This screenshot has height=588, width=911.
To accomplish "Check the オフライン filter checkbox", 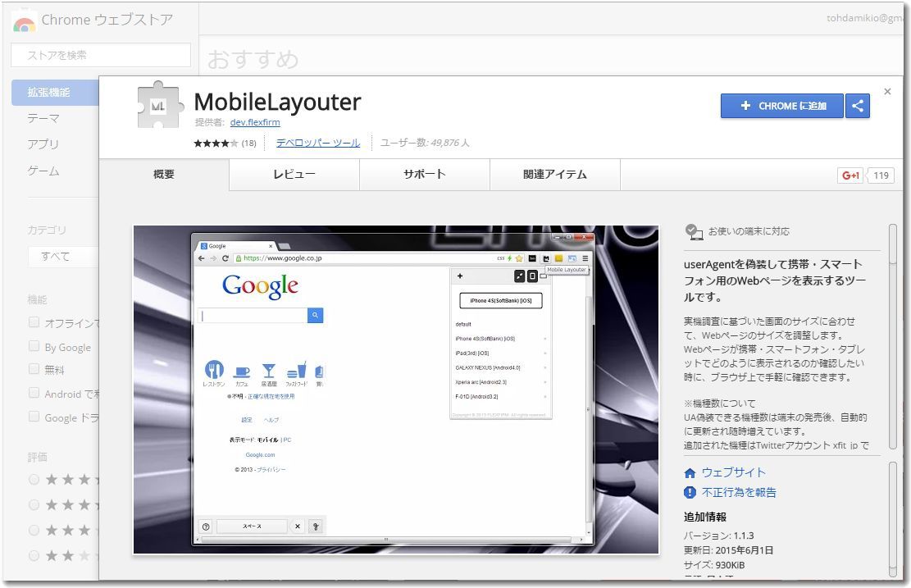I will [34, 323].
